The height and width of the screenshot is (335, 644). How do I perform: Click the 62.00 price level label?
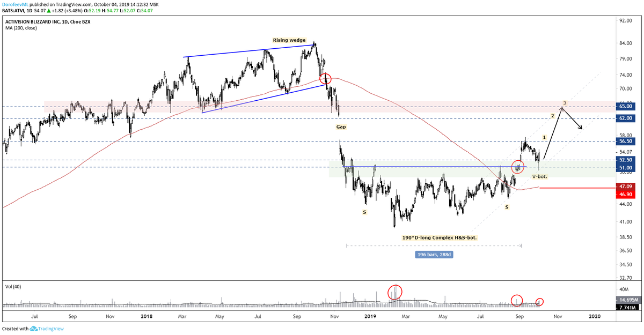click(626, 118)
